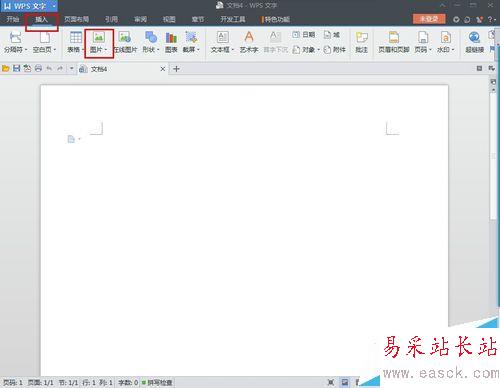Click the help question mark icon
This screenshot has width=500, height=388.
coord(490,19)
